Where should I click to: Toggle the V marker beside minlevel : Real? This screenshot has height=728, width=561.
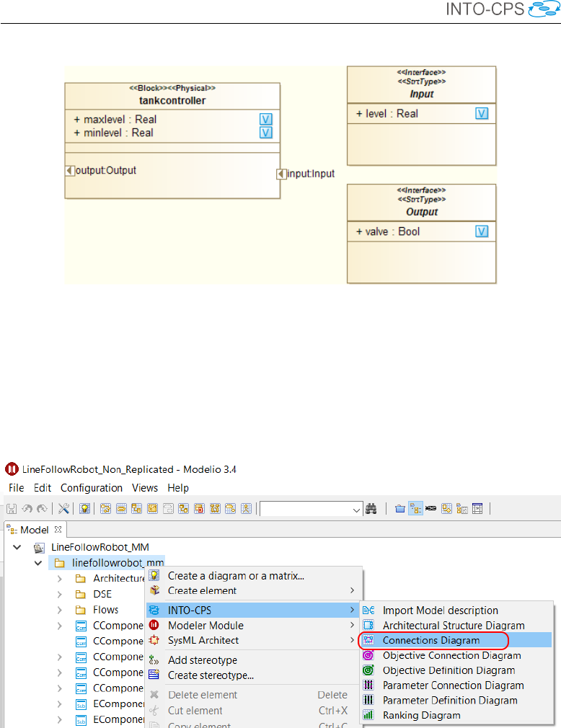[265, 133]
